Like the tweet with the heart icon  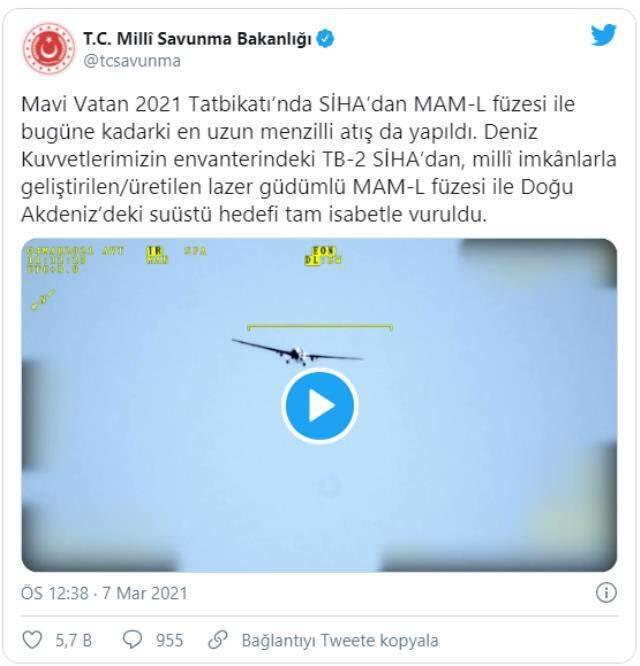pyautogui.click(x=32, y=640)
